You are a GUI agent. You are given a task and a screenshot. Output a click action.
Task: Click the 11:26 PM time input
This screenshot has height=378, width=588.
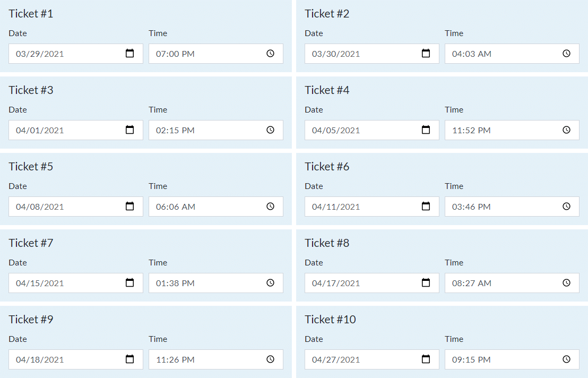click(216, 359)
